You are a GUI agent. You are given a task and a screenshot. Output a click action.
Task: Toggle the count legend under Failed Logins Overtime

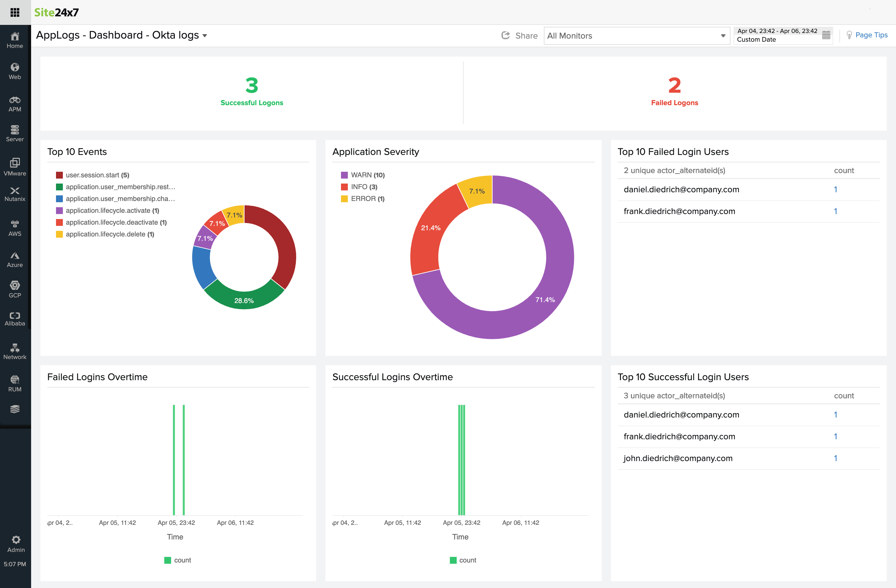178,560
